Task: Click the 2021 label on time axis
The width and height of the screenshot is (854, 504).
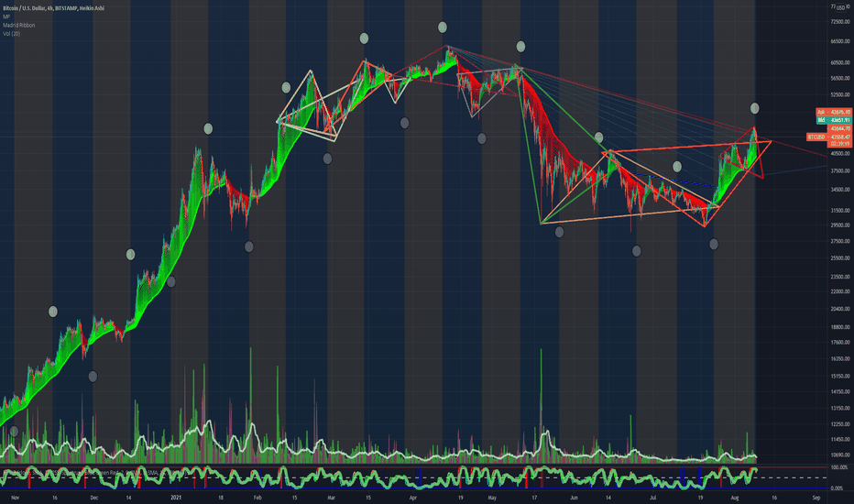Action: [176, 498]
